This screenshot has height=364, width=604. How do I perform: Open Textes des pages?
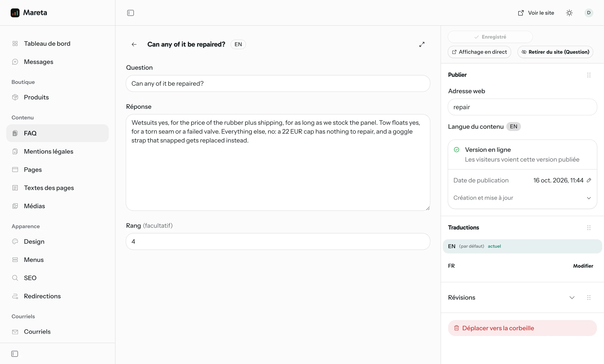[x=57, y=188]
